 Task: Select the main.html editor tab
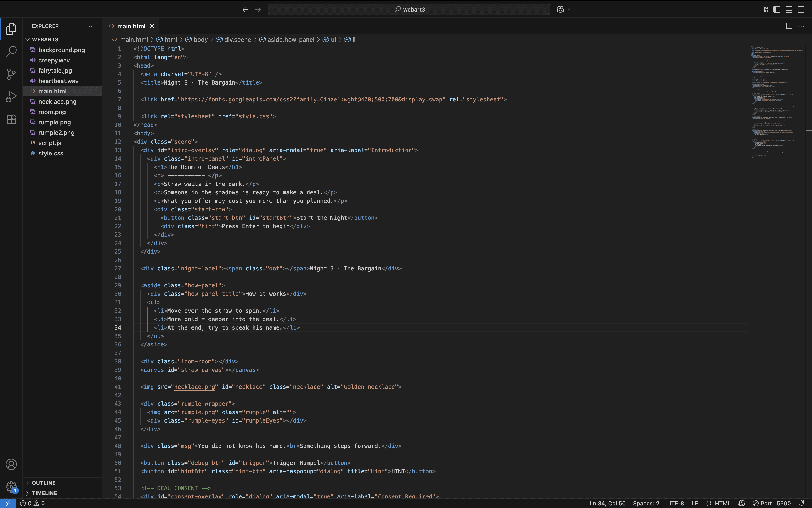pos(131,26)
